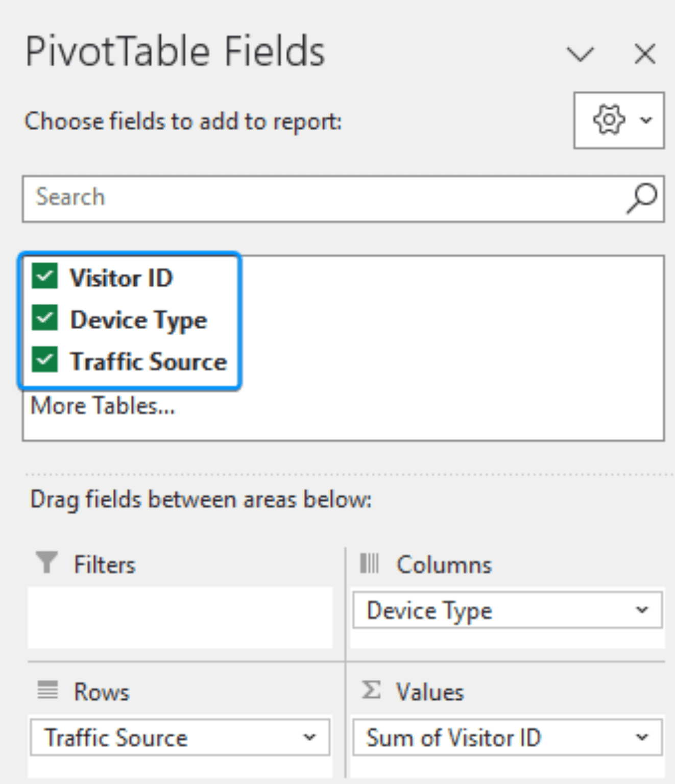Open More Tables dialog
The width and height of the screenshot is (675, 784).
pos(102,405)
